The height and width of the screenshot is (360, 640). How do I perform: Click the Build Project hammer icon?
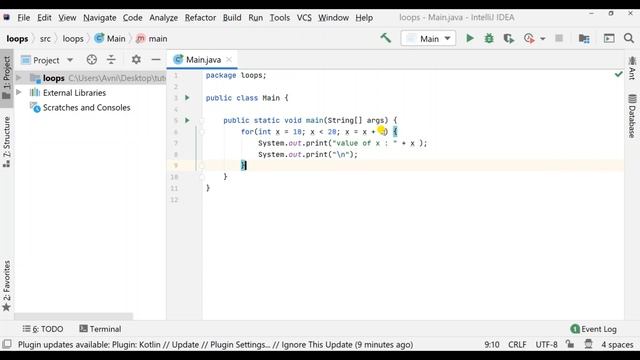pyautogui.click(x=385, y=38)
